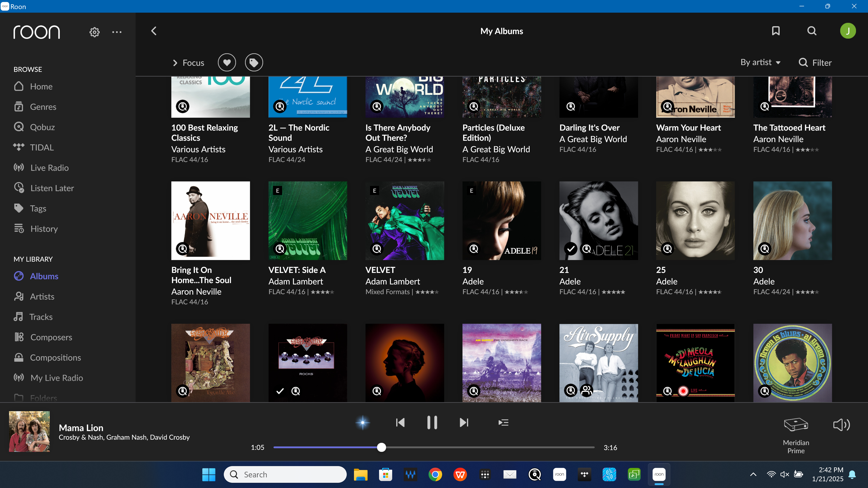Open Adele 19 album cover

(502, 221)
